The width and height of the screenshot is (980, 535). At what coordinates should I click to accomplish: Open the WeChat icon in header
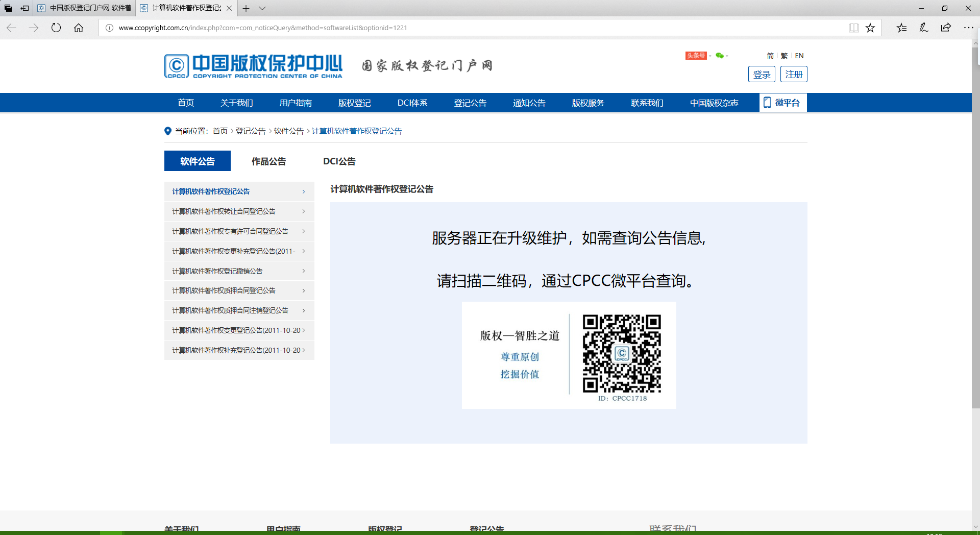click(x=720, y=56)
